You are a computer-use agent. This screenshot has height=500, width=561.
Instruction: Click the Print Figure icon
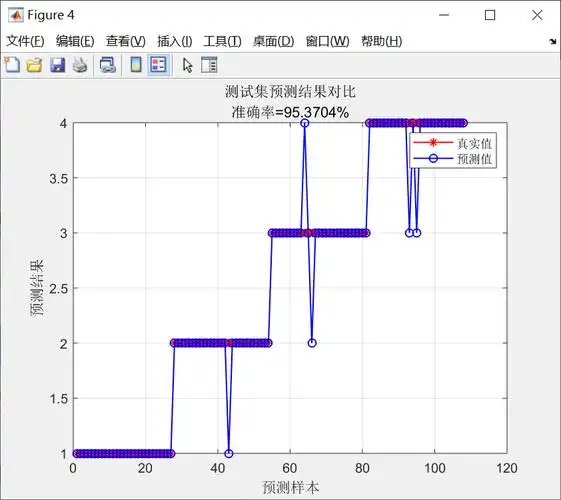[x=80, y=65]
